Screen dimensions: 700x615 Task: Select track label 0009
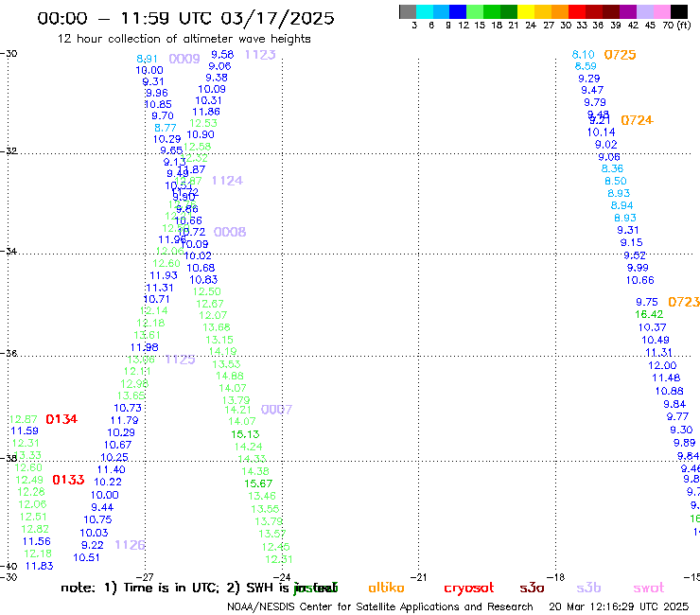tap(184, 59)
